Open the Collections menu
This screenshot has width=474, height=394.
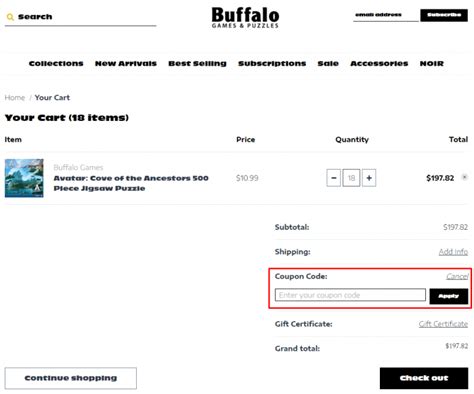[56, 63]
